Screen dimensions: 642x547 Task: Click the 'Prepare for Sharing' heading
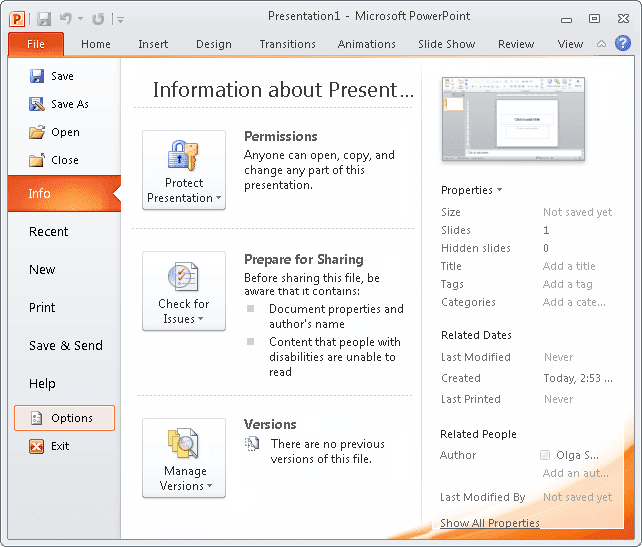(303, 259)
